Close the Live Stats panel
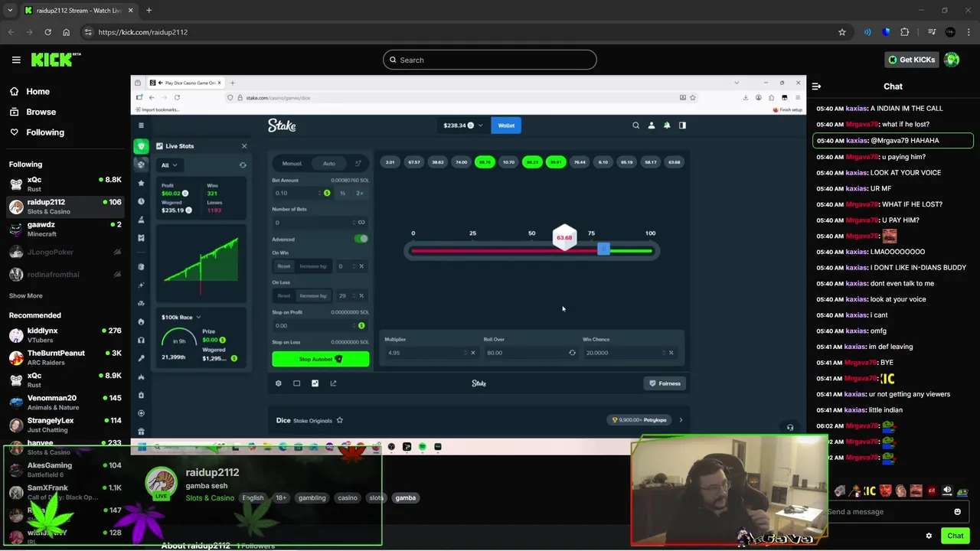This screenshot has width=980, height=551. 244,146
